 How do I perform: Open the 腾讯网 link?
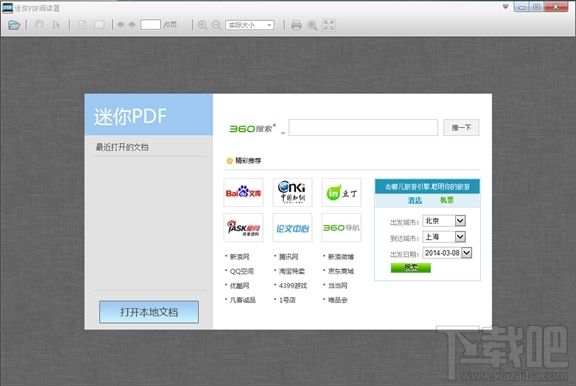coord(289,257)
